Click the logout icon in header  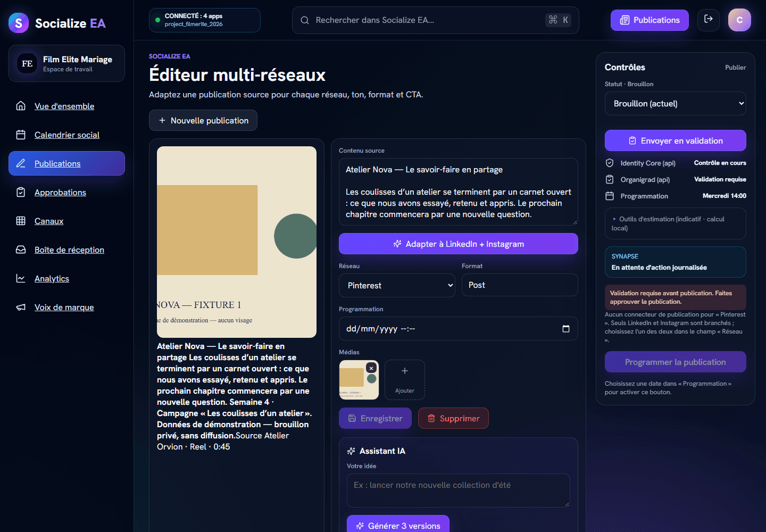coord(709,20)
